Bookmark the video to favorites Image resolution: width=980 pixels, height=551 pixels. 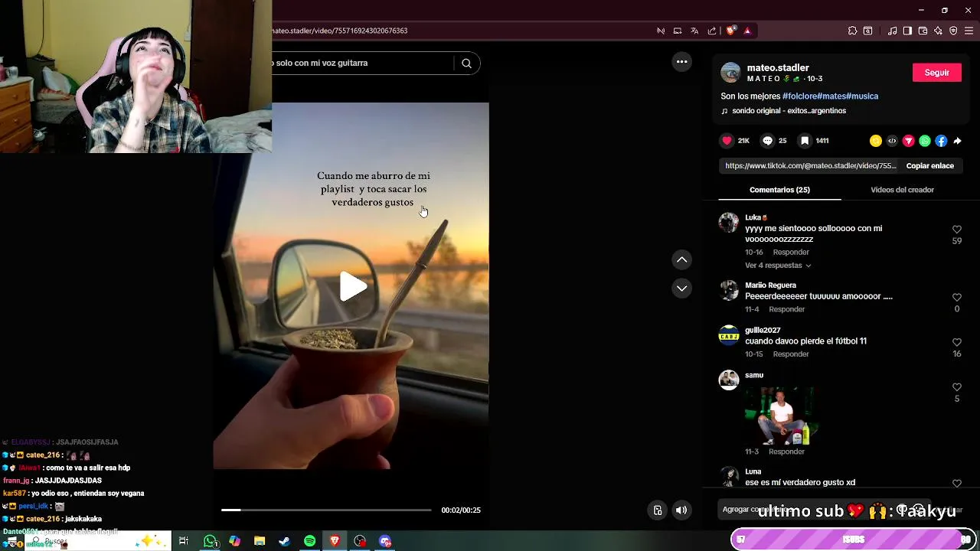point(805,141)
